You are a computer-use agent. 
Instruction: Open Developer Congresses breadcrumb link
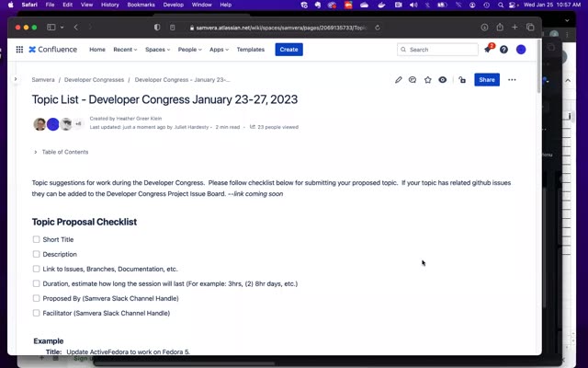(x=94, y=80)
